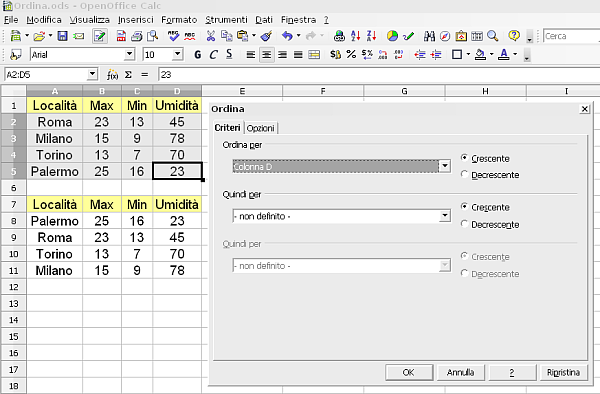Image resolution: width=600 pixels, height=394 pixels.
Task: Sort ascending with the A-Z icon
Action: 355,36
